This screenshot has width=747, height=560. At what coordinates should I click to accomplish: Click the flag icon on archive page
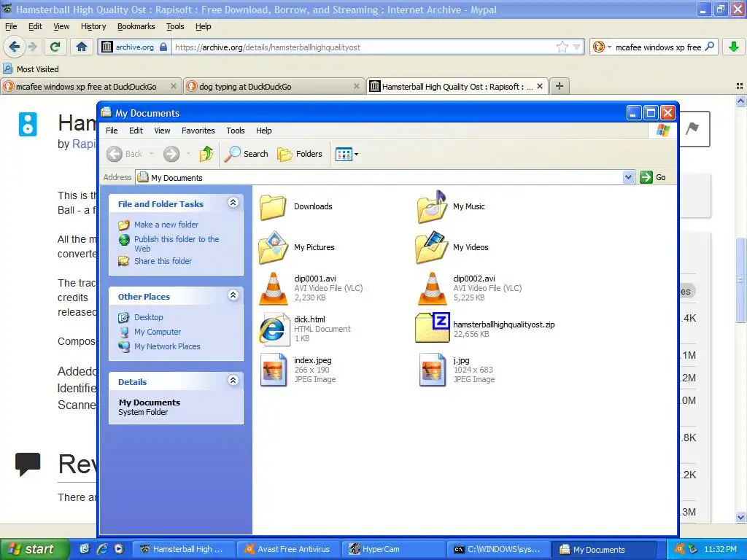692,128
